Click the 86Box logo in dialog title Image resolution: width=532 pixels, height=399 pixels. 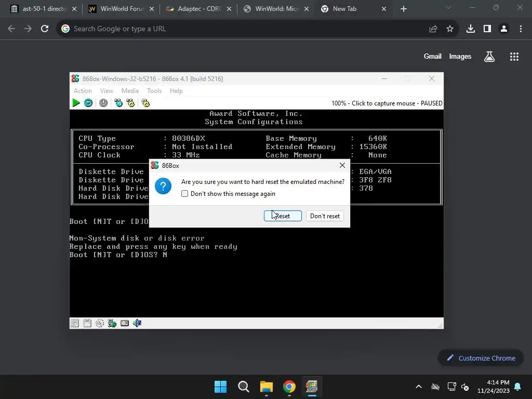[155, 165]
